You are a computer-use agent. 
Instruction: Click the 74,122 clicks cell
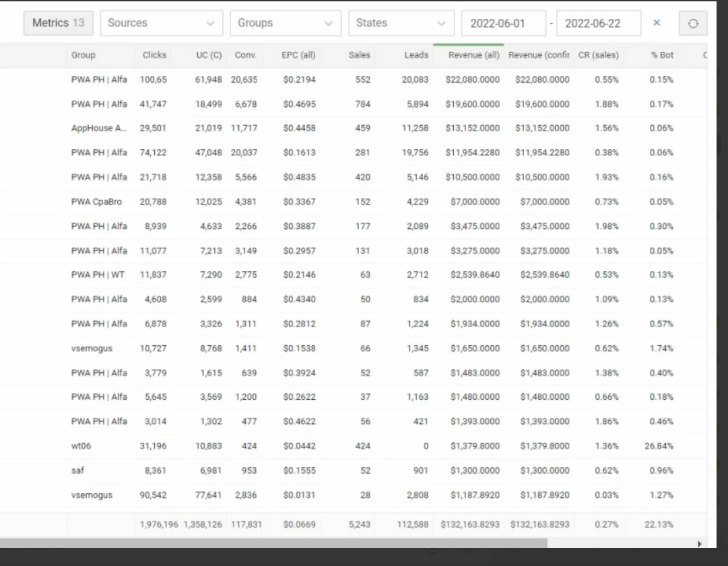point(153,153)
